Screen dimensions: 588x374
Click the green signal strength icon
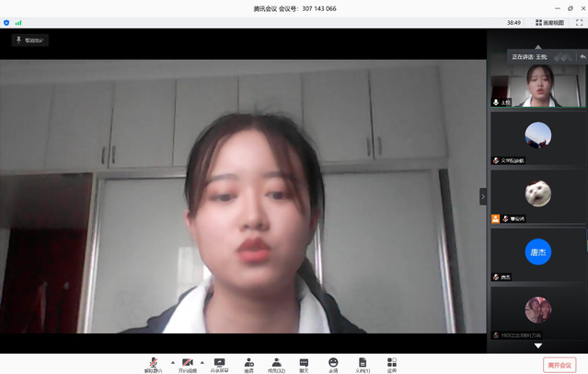point(17,22)
